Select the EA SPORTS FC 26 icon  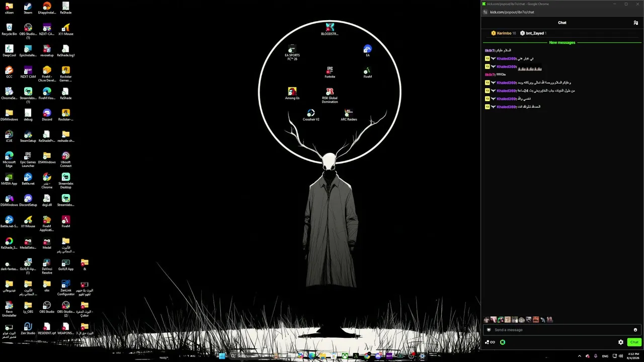click(292, 53)
